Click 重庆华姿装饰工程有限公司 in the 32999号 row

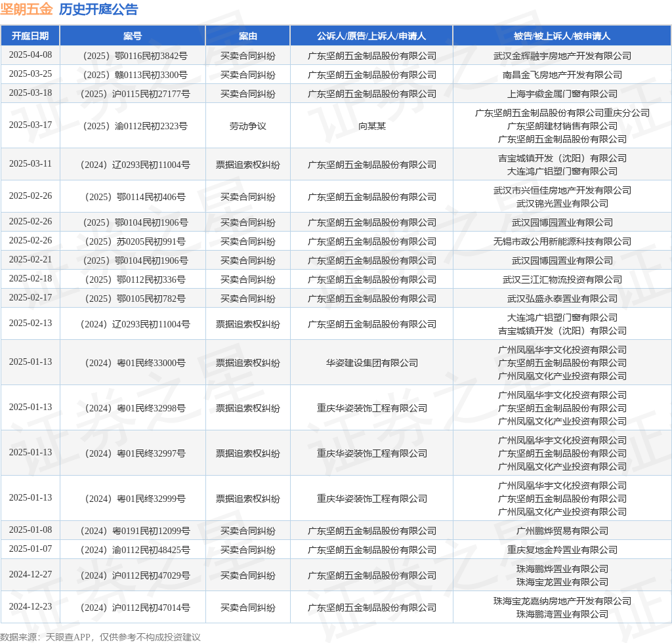[x=371, y=499]
